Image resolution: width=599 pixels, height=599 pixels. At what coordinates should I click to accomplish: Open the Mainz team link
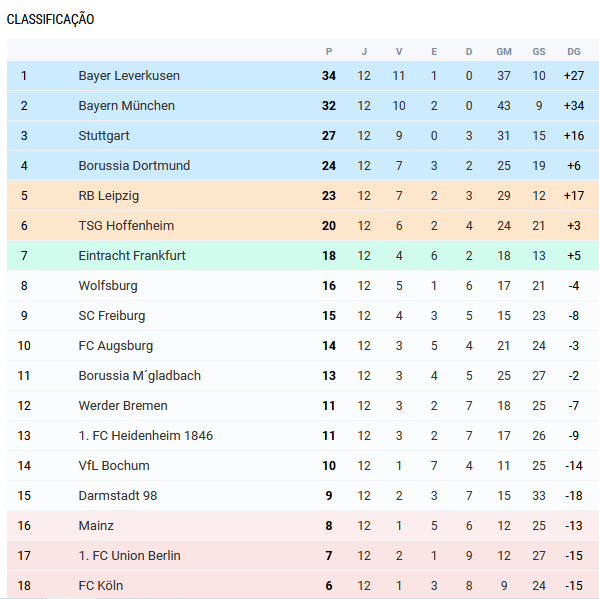tap(96, 526)
